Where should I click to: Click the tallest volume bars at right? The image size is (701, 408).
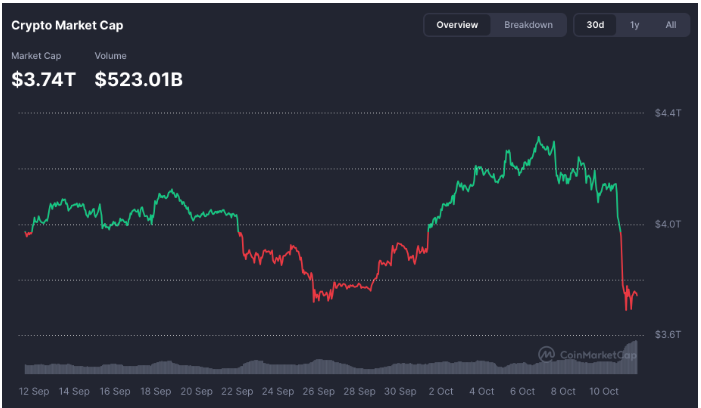631,349
